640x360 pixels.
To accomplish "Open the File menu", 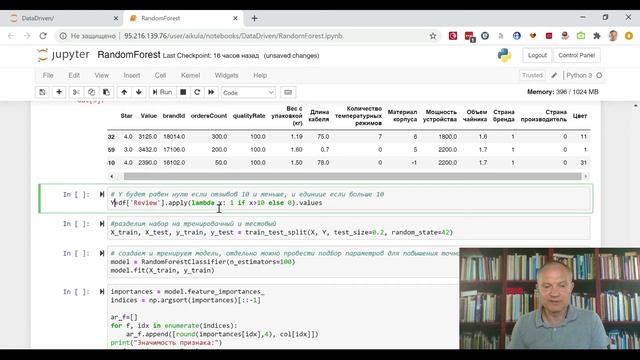I will (x=48, y=76).
